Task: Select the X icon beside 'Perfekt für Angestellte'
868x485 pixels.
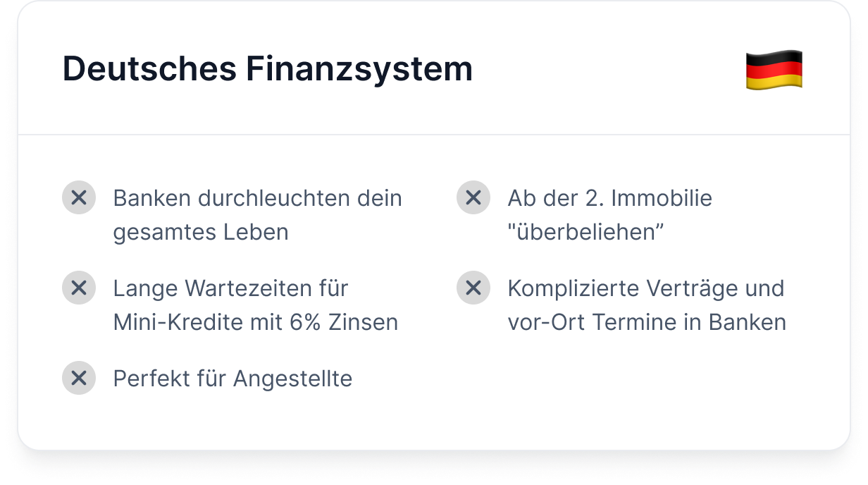Action: pyautogui.click(x=79, y=379)
